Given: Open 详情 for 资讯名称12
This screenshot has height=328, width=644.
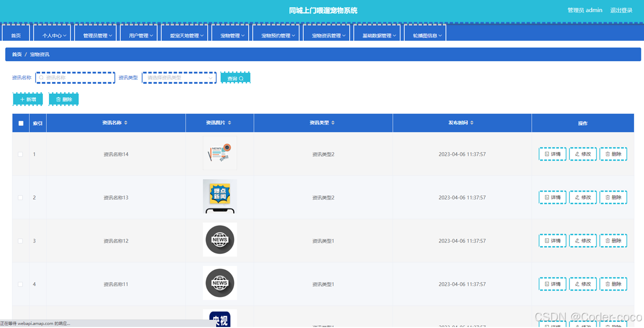Looking at the screenshot, I should 552,240.
